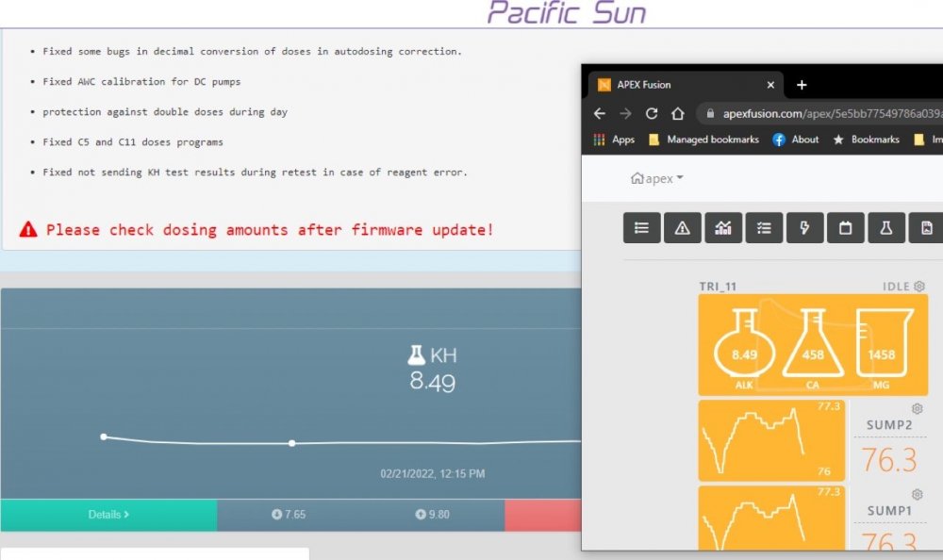
Task: Reload the Apex Fusion page
Action: pos(651,113)
